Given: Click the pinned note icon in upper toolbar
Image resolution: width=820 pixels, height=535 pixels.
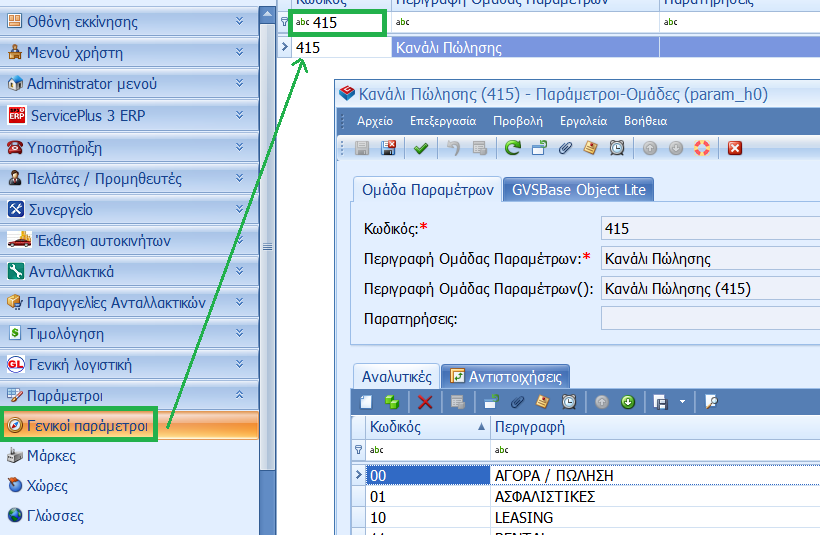Looking at the screenshot, I should coord(590,148).
